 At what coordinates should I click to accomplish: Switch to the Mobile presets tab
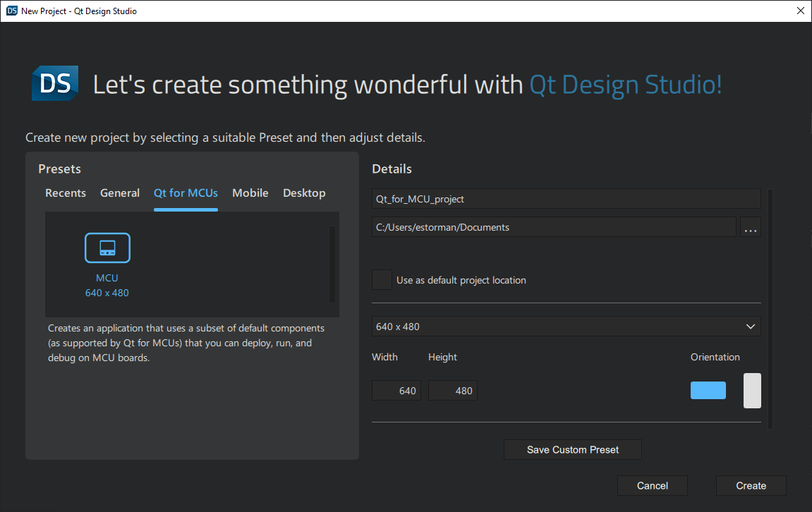[x=250, y=193]
